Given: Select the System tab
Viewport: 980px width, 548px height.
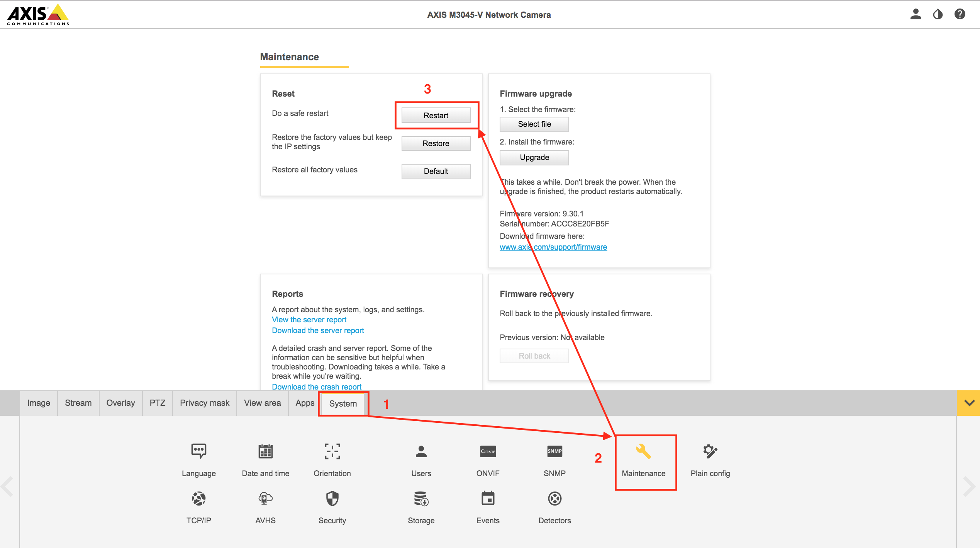Looking at the screenshot, I should 343,403.
